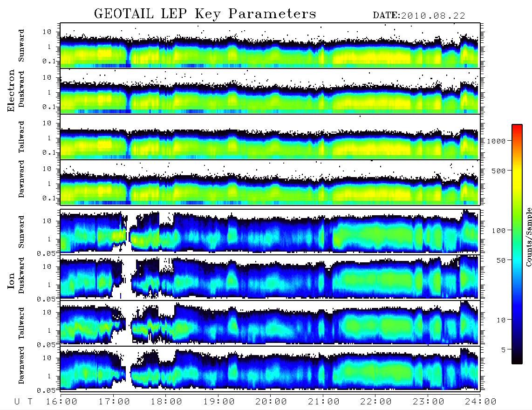Viewport: 532px width, 410px height.
Task: Select the Ion Sunward axis label
Action: coord(21,232)
